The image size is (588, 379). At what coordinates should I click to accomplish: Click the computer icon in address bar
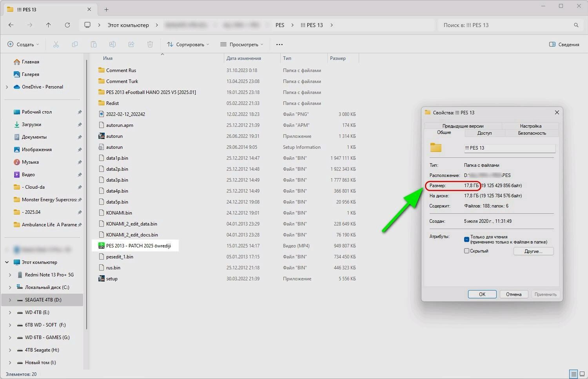(87, 25)
